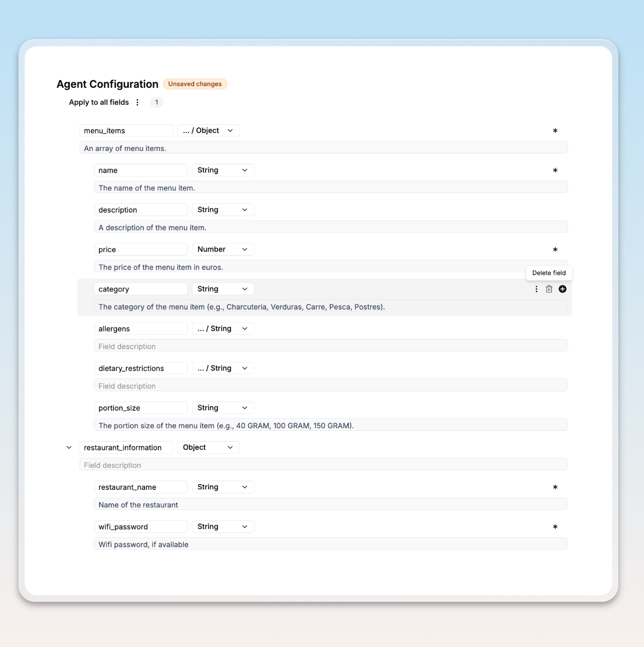Toggle required asterisk for menu_items
The width and height of the screenshot is (644, 647).
coord(555,131)
